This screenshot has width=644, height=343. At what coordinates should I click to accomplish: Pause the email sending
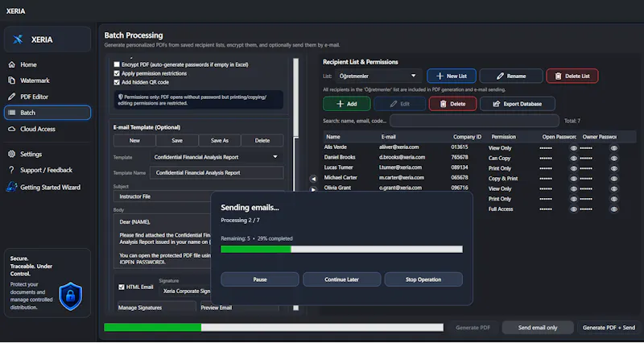tap(259, 279)
